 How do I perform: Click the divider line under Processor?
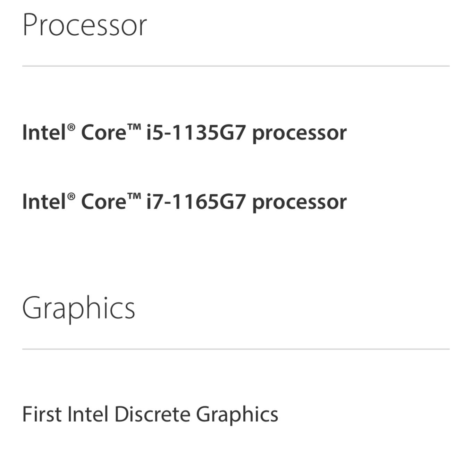point(236,66)
